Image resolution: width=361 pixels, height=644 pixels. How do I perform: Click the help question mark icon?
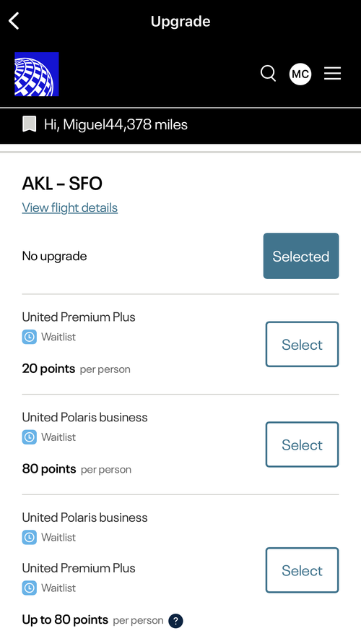pos(175,621)
